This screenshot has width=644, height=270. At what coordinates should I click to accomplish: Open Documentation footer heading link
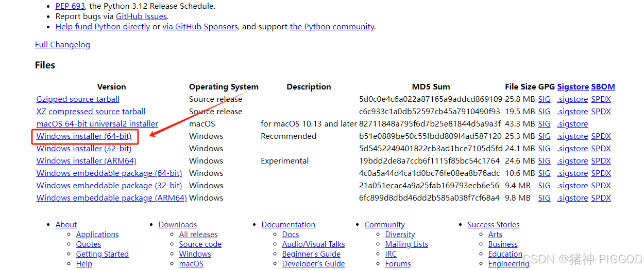tap(289, 225)
